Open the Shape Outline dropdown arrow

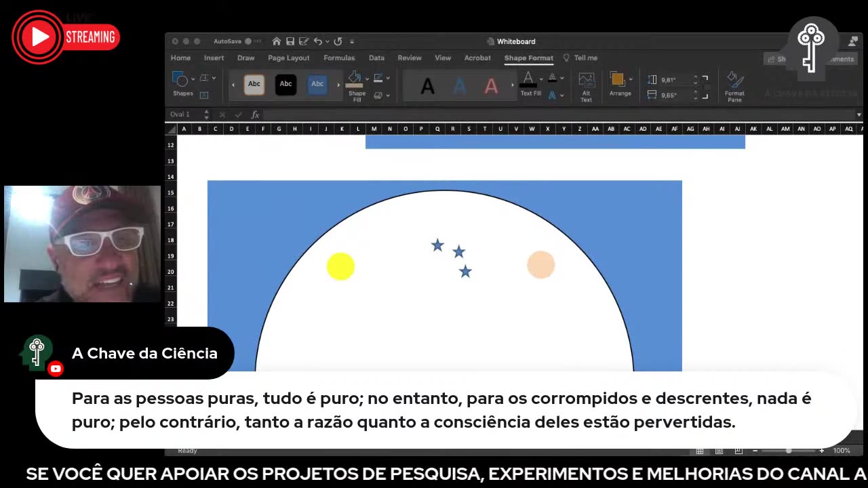[388, 79]
